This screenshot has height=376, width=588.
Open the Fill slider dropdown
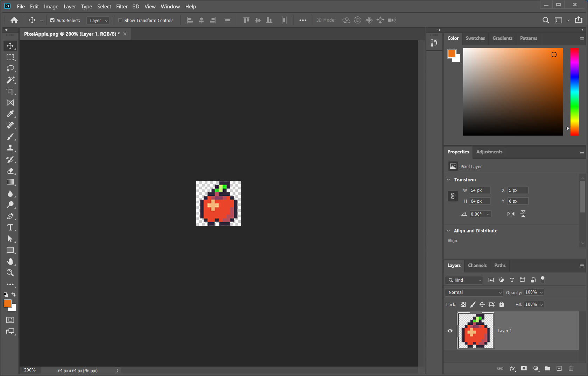click(541, 305)
